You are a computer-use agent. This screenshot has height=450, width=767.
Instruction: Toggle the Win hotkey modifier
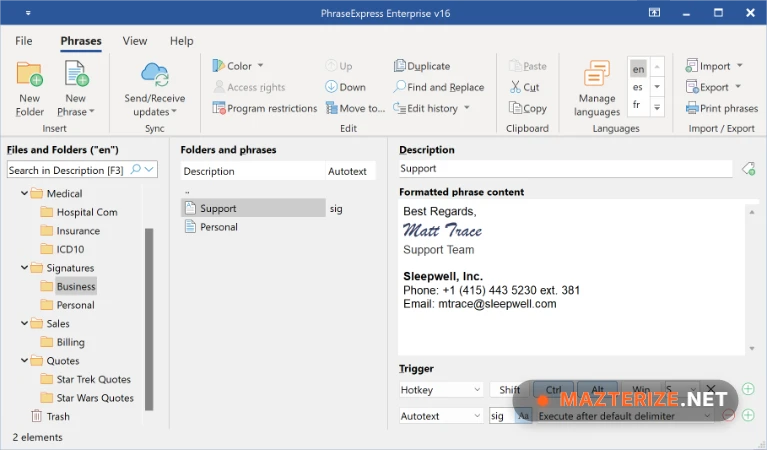(641, 390)
